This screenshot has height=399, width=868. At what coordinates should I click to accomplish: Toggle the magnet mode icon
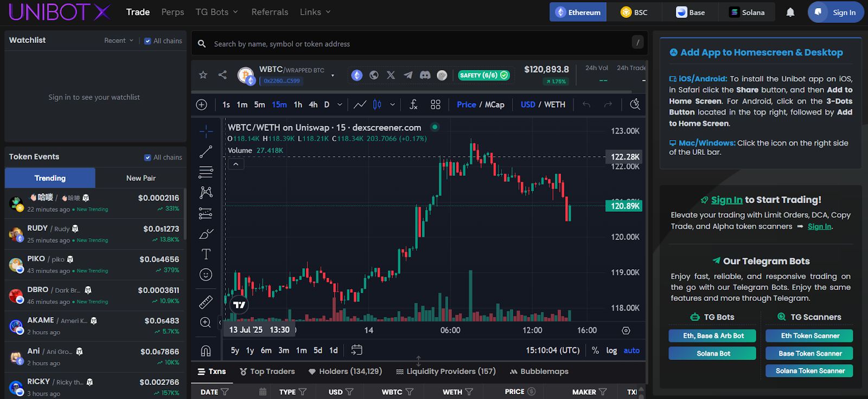pyautogui.click(x=206, y=351)
